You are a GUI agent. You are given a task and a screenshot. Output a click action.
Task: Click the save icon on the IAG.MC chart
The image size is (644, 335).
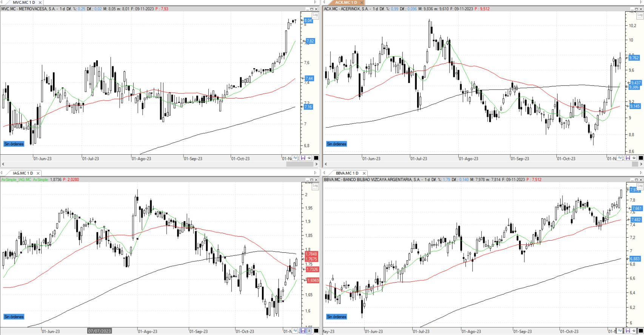coord(303,331)
